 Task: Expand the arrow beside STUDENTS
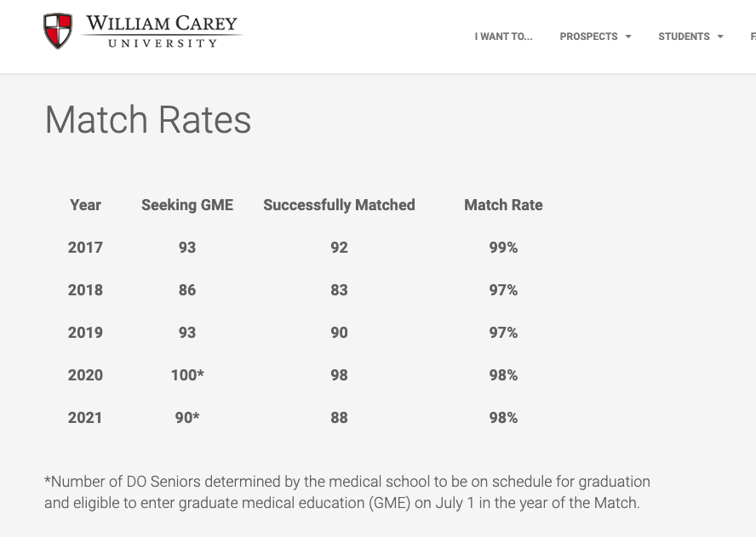(720, 37)
